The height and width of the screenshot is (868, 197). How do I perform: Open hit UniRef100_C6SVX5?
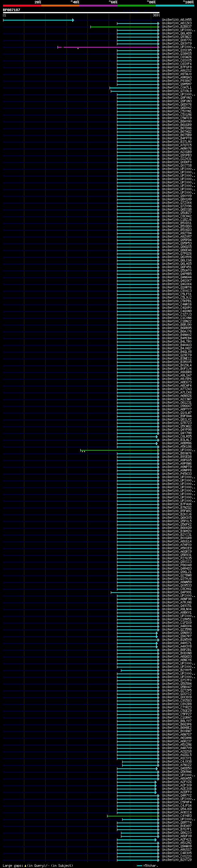176,61
